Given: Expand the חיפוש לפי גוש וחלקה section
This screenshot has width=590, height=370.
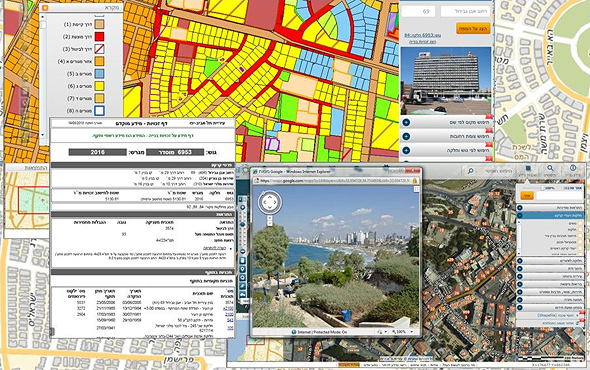Looking at the screenshot, I should click(406, 150).
